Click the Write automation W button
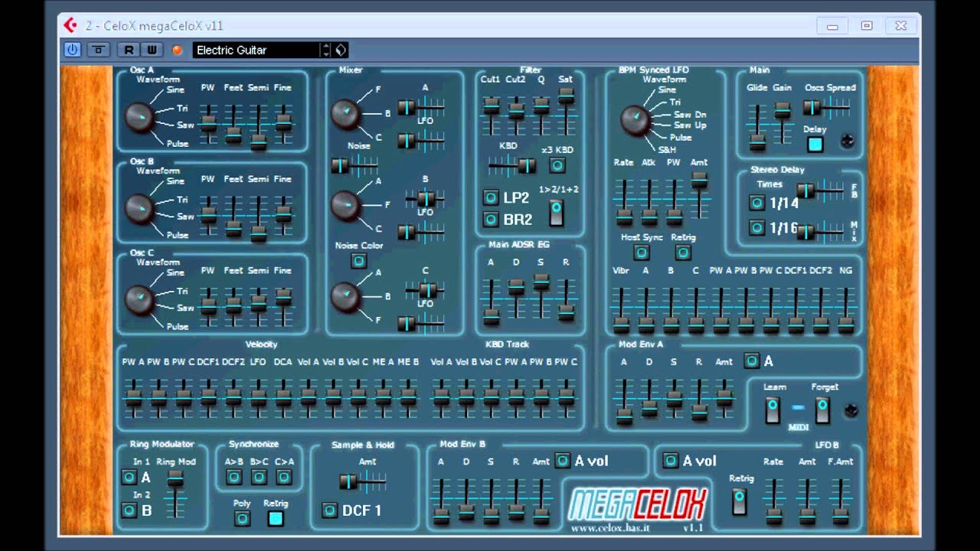 [152, 50]
